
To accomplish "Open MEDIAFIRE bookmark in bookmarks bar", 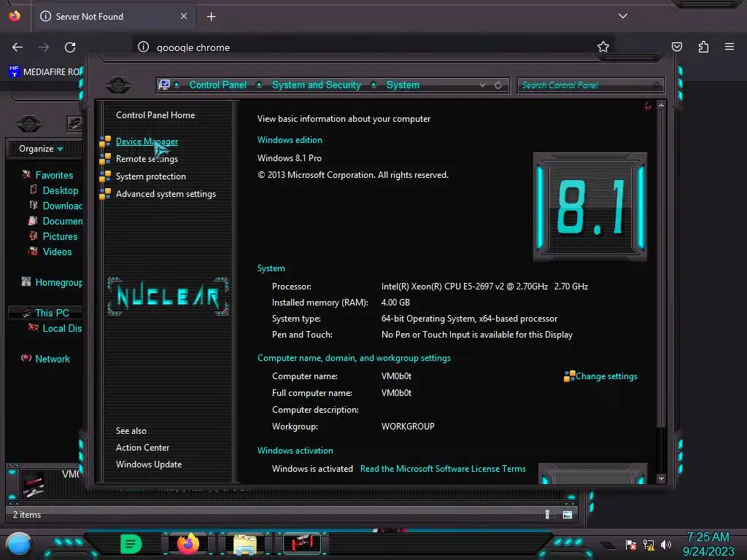I will coord(46,72).
